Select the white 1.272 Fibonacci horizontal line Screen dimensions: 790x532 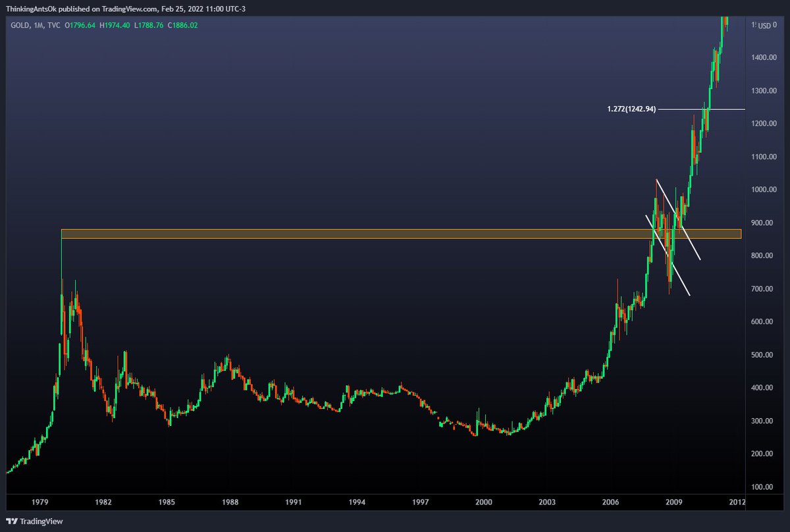tap(702, 109)
